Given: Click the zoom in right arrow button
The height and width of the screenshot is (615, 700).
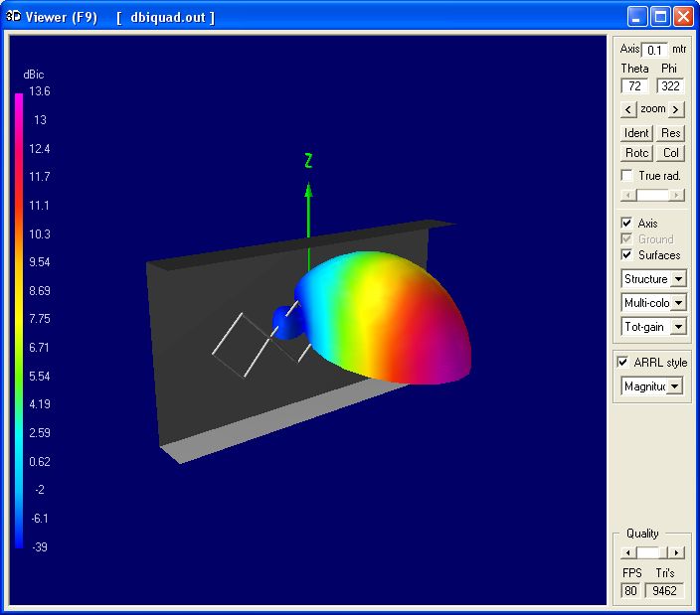Looking at the screenshot, I should pyautogui.click(x=676, y=109).
